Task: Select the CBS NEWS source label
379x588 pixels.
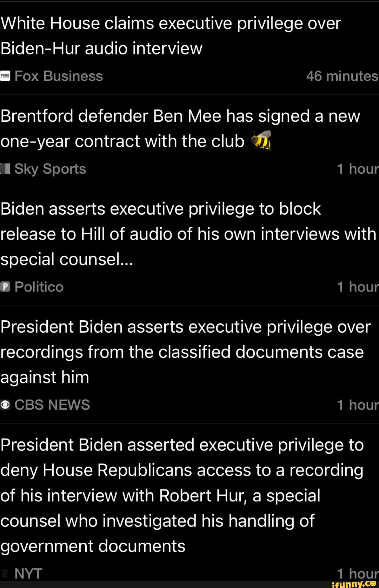Action: click(x=52, y=405)
